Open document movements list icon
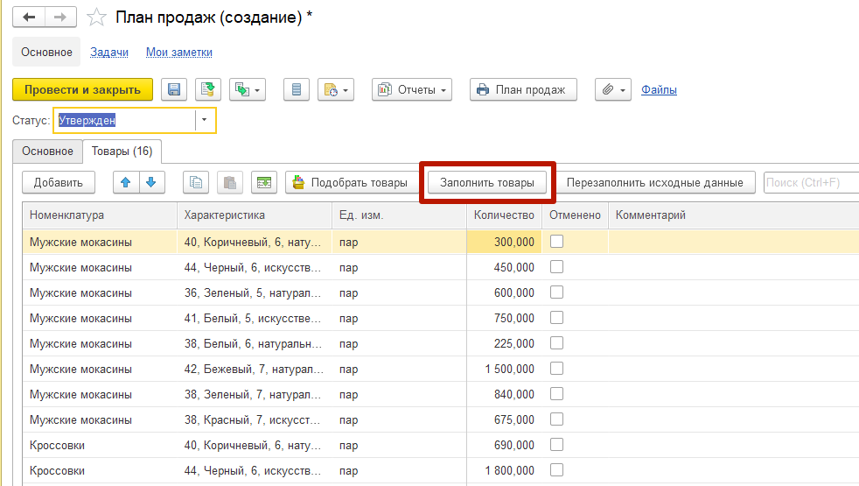Viewport: 859px width, 486px height. (296, 89)
